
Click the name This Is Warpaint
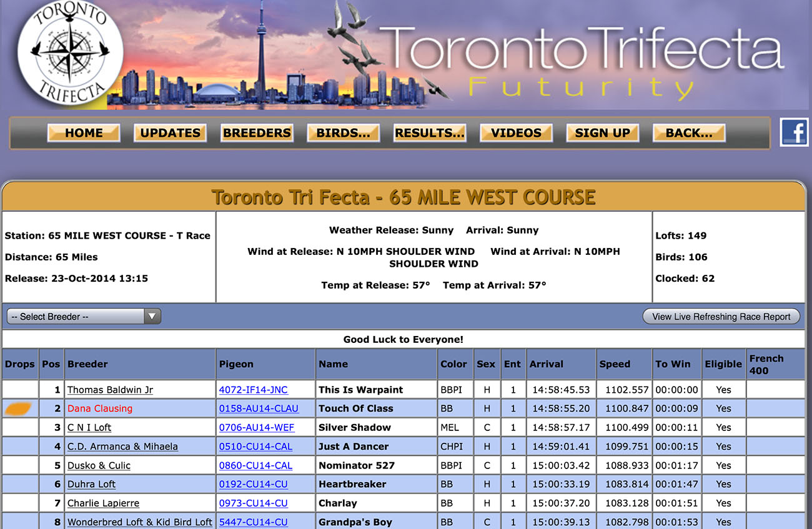coord(360,390)
